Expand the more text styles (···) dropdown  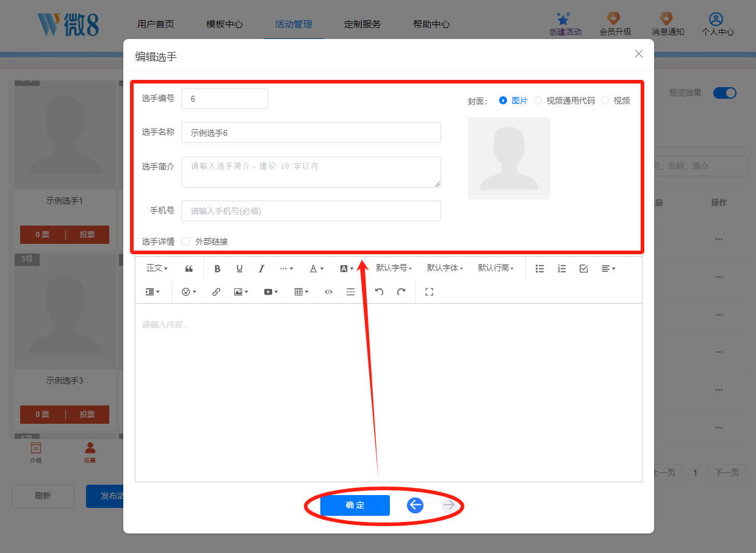click(x=286, y=268)
